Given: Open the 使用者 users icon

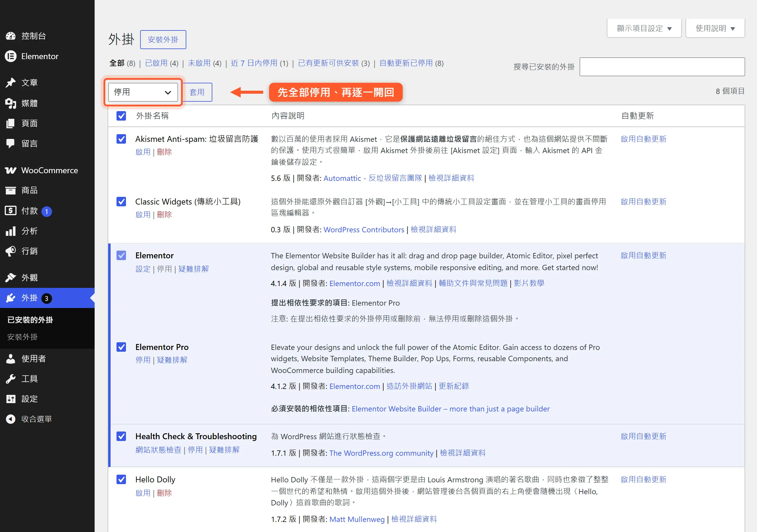Looking at the screenshot, I should [11, 359].
